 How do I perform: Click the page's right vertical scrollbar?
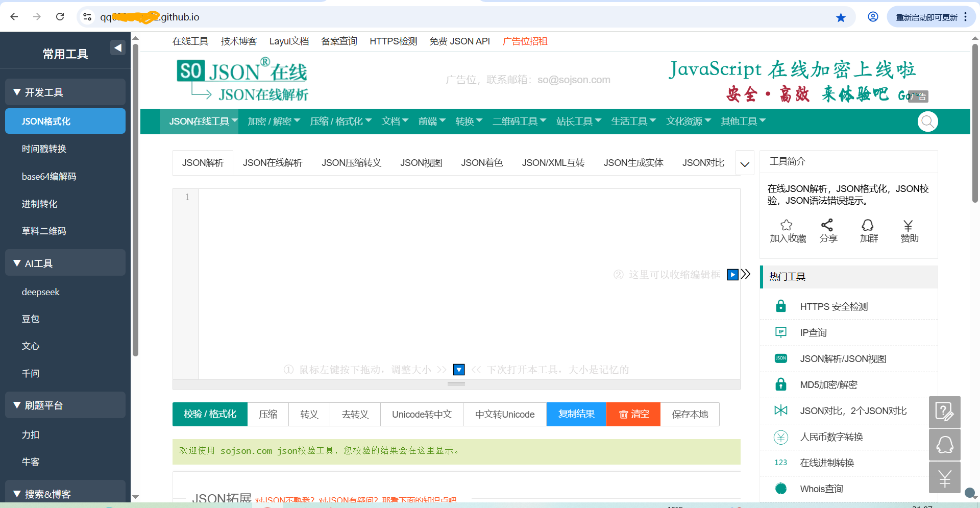coord(975,123)
